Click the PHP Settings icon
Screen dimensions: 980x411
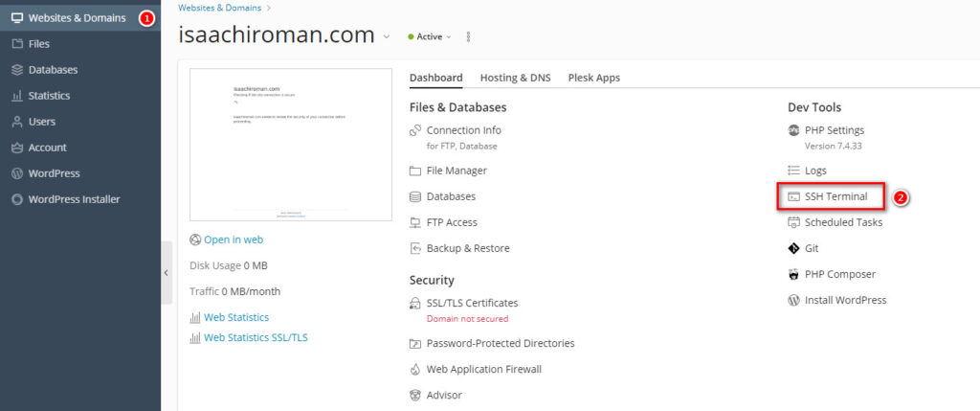pos(793,130)
